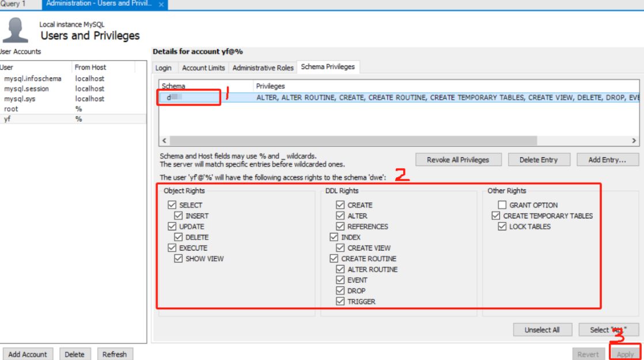Click the User column header
The width and height of the screenshot is (644, 360).
(35, 67)
